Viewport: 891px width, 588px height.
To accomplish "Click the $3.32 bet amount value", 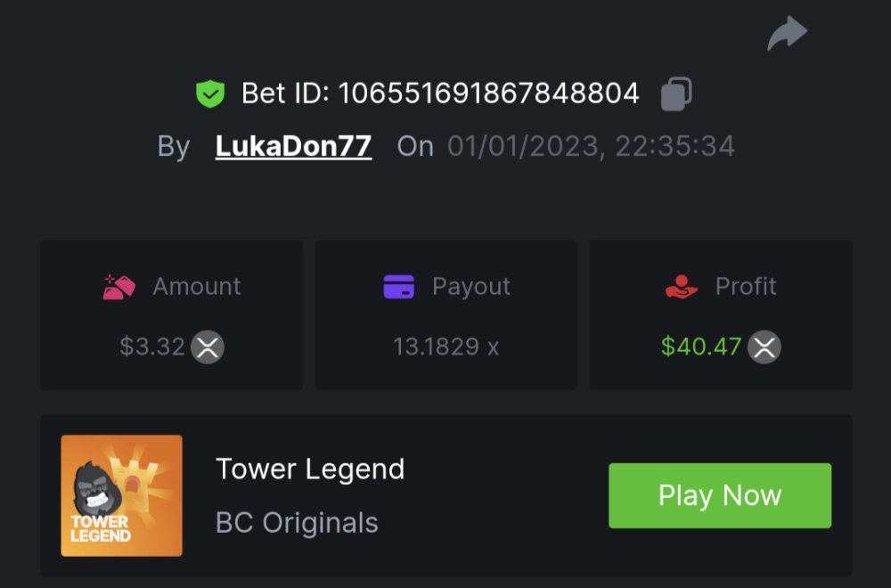I will (x=152, y=347).
